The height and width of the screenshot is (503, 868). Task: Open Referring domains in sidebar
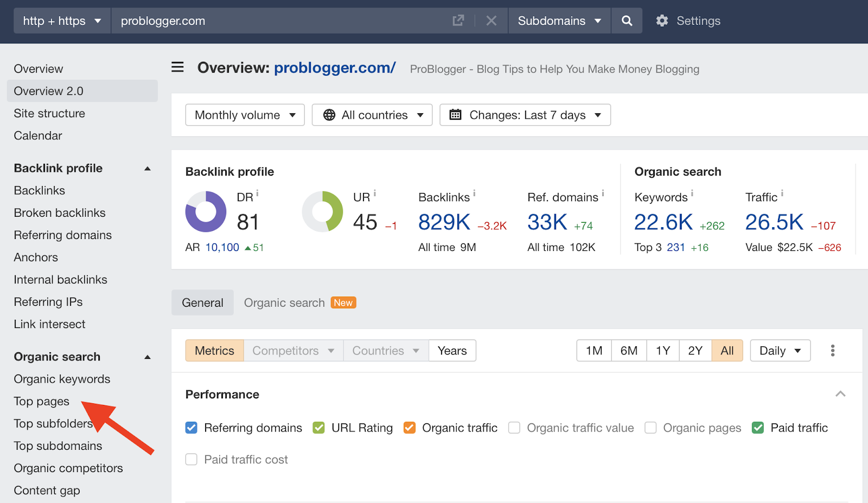pyautogui.click(x=63, y=235)
